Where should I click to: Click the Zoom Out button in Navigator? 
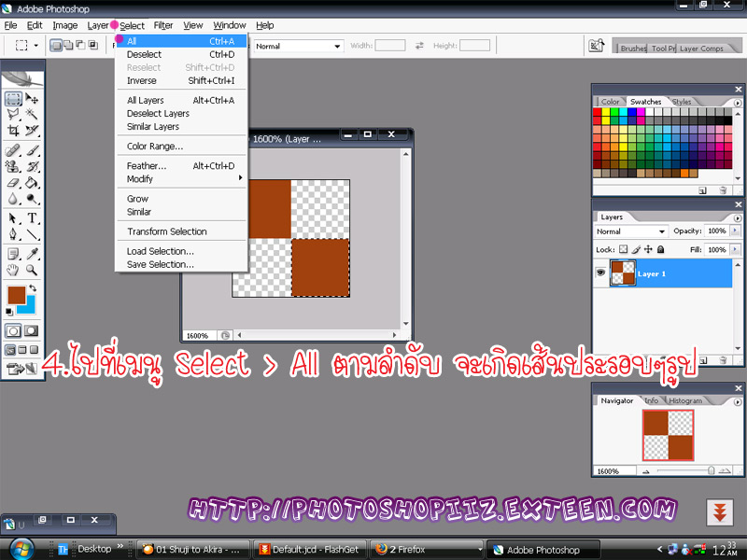(646, 471)
